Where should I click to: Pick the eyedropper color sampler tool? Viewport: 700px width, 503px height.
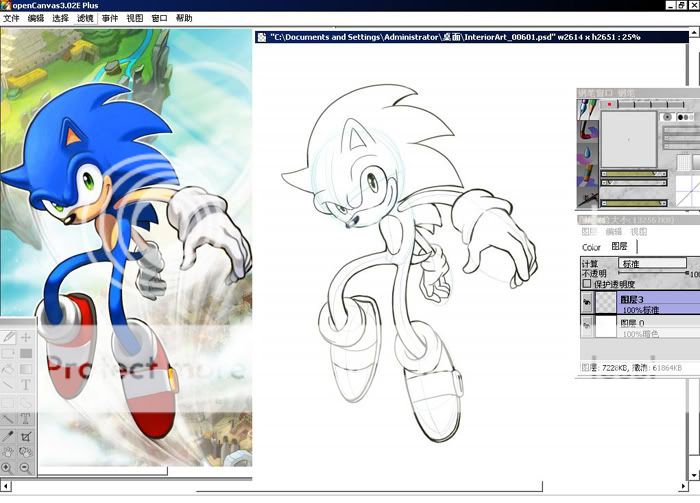[x=9, y=436]
